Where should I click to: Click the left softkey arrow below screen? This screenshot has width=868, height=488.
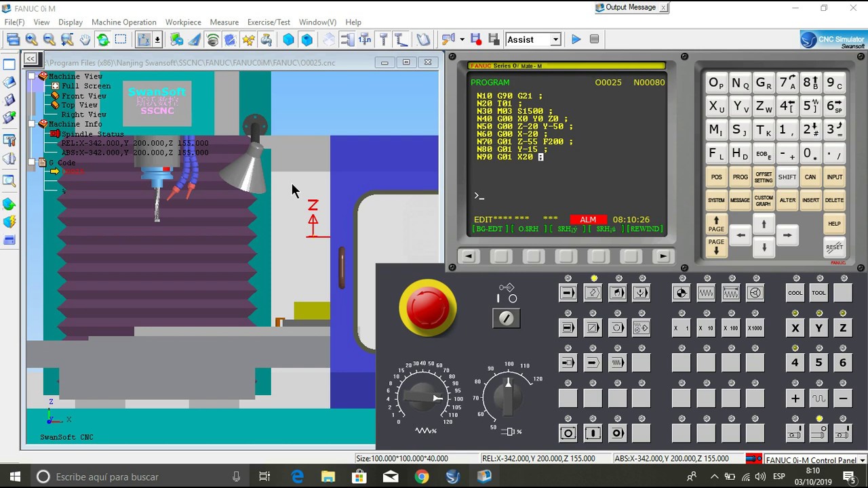coord(469,256)
